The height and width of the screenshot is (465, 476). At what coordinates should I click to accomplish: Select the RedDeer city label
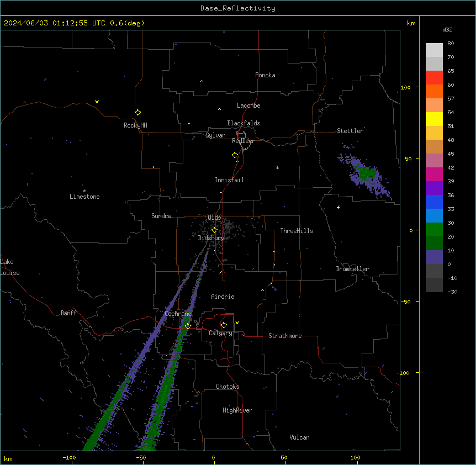(243, 141)
